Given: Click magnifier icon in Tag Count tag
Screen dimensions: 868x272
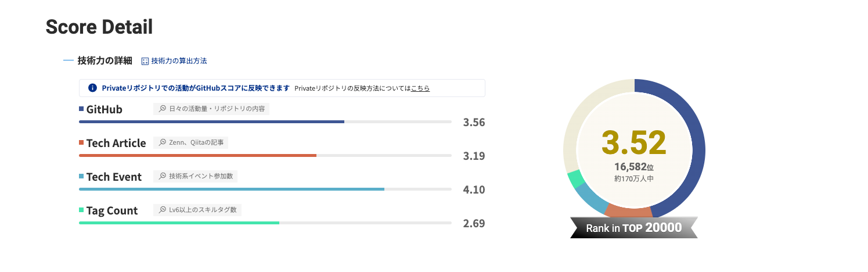Looking at the screenshot, I should click(x=163, y=210).
